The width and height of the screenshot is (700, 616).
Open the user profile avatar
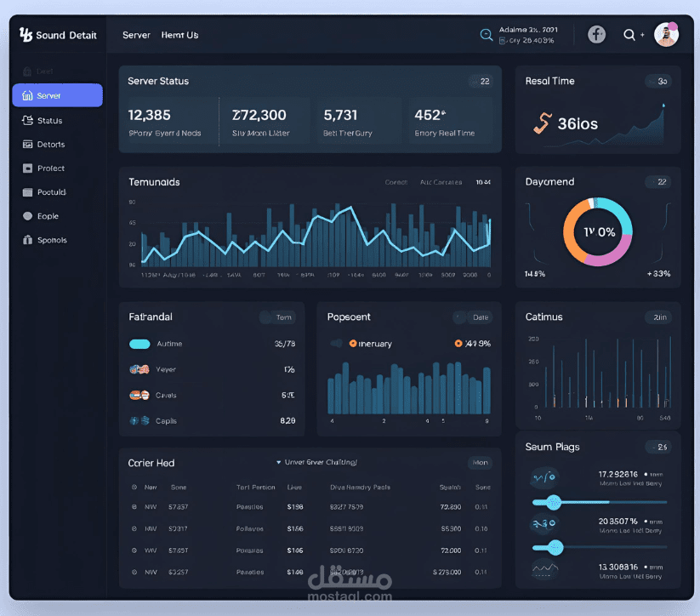pyautogui.click(x=666, y=34)
